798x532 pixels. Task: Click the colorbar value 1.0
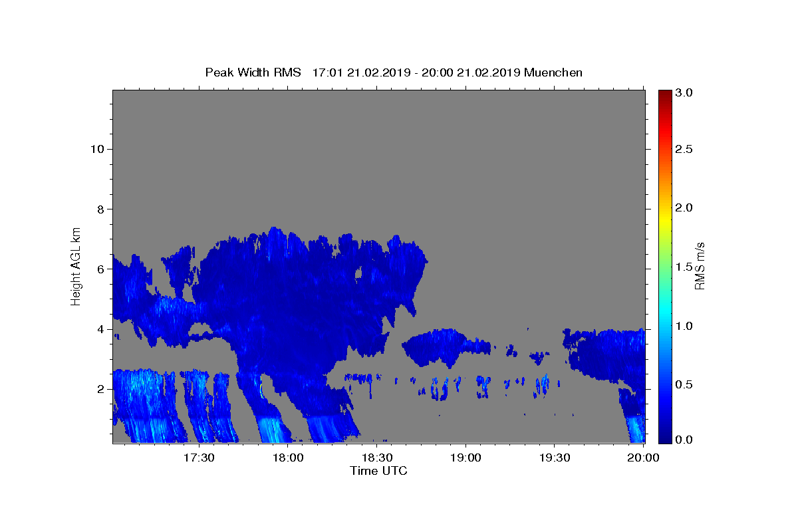[684, 326]
